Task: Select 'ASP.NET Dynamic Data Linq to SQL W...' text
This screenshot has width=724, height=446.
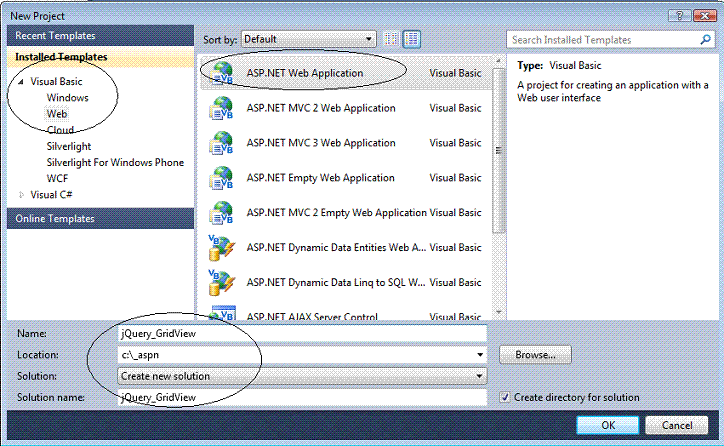Action: click(336, 283)
